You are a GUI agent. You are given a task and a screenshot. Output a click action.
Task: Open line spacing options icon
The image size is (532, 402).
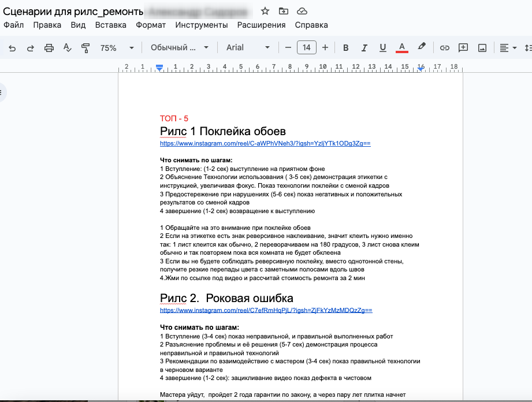[529, 48]
